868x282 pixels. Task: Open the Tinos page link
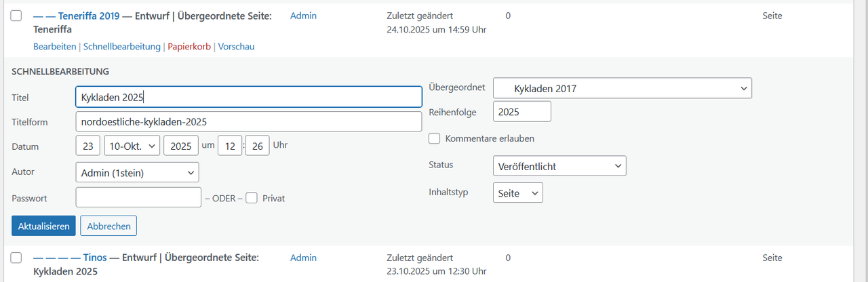pyautogui.click(x=95, y=258)
